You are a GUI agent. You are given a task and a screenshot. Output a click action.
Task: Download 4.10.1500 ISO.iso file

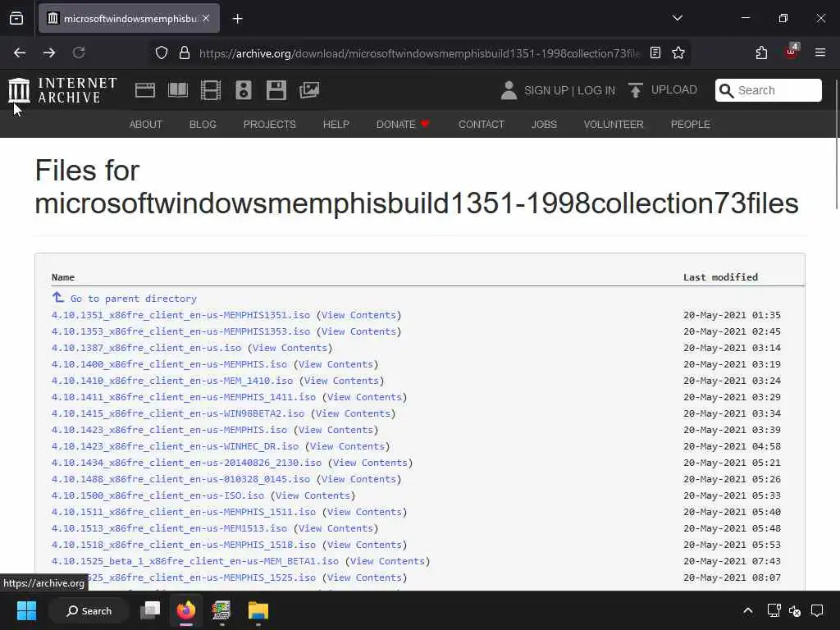(157, 495)
